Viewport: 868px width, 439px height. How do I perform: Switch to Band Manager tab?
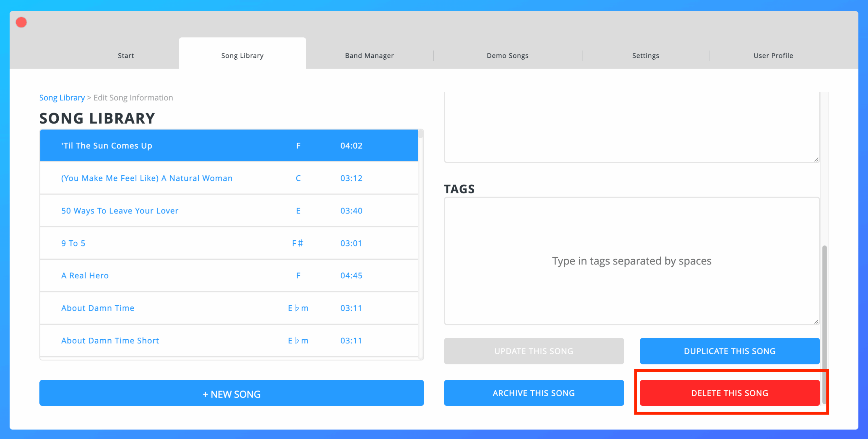point(369,56)
